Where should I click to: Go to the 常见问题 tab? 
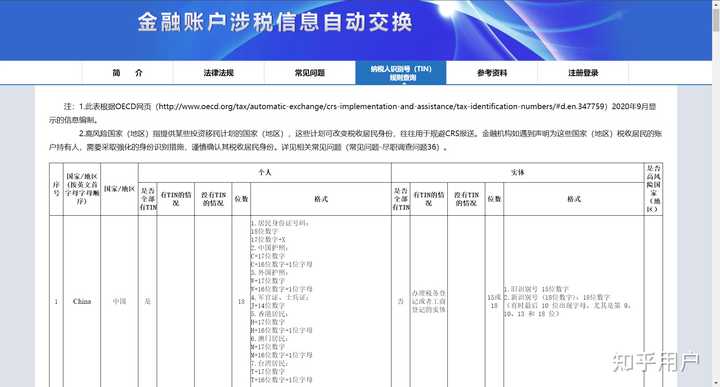[310, 73]
